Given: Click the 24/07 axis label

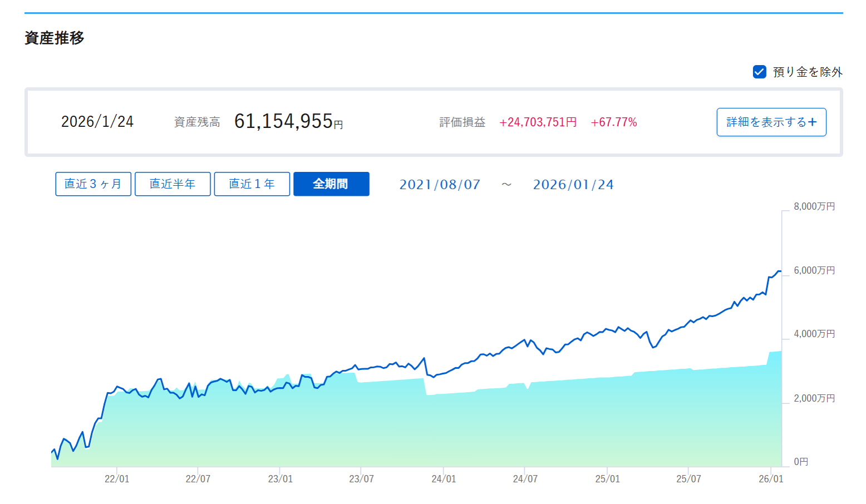Looking at the screenshot, I should 525,479.
